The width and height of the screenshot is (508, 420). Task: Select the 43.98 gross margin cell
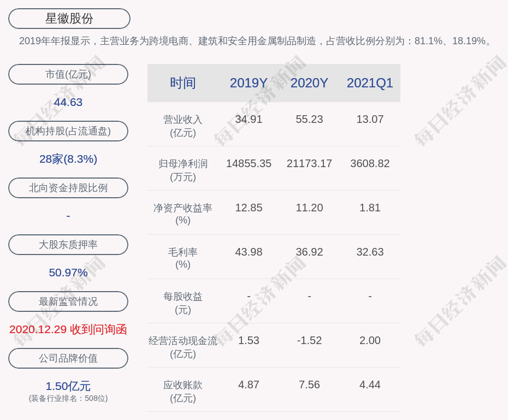(249, 252)
